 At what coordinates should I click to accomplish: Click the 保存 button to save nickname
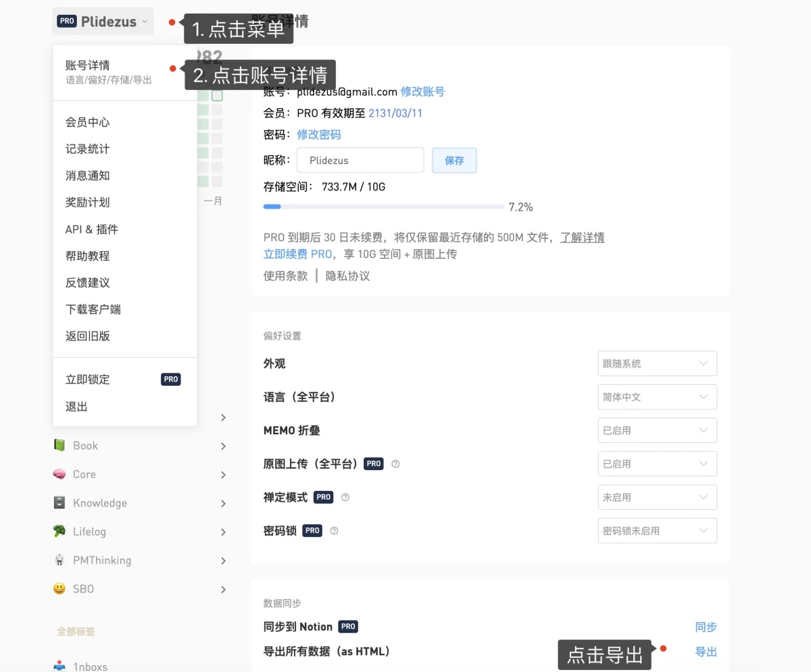[454, 160]
